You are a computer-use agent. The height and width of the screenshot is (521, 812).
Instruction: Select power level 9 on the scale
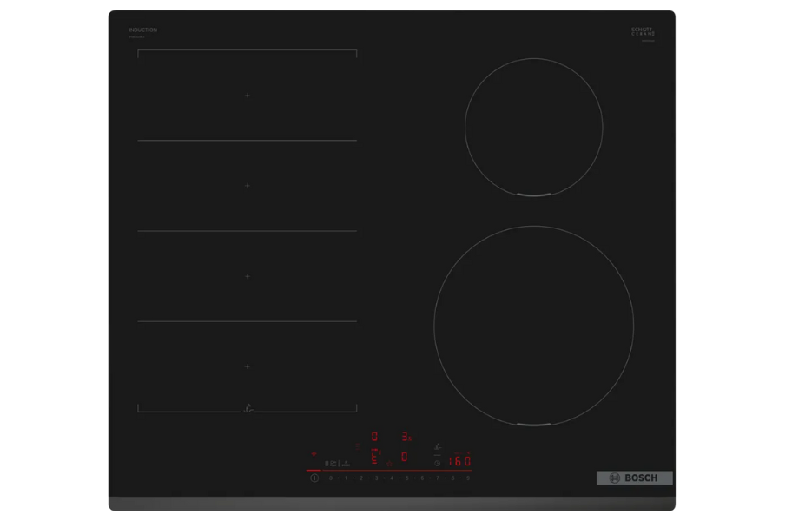468,478
